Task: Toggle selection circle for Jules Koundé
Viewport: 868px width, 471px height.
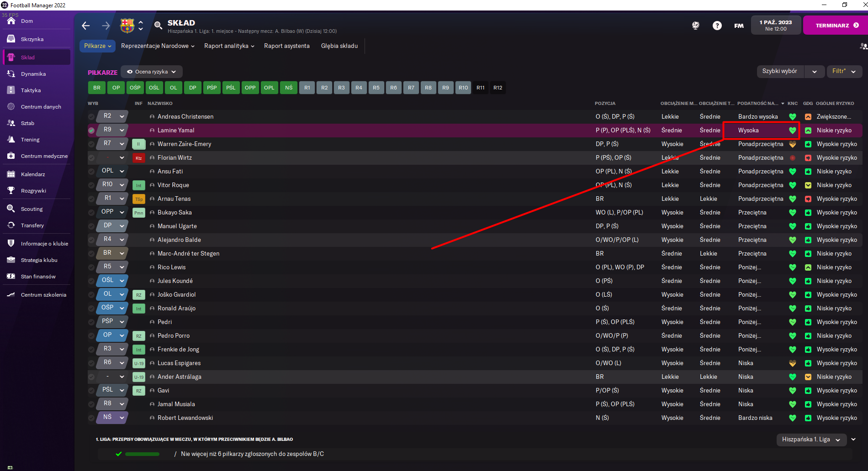Action: 91,281
